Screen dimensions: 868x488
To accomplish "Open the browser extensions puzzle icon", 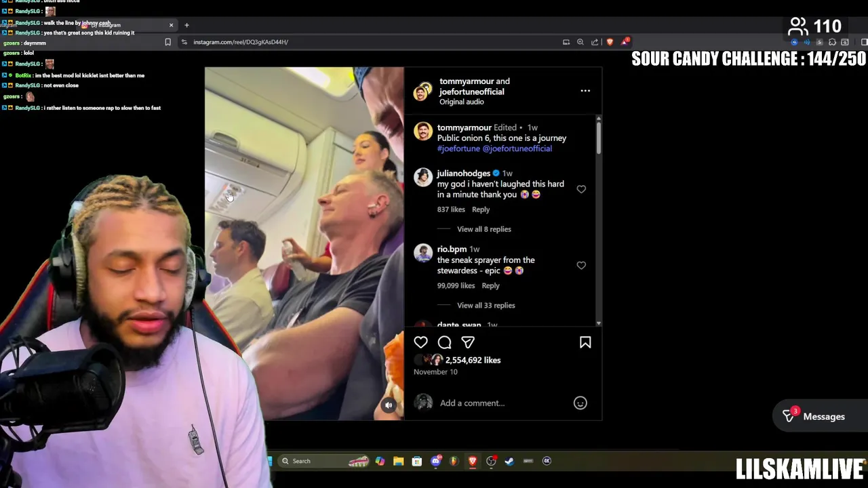I will [832, 42].
